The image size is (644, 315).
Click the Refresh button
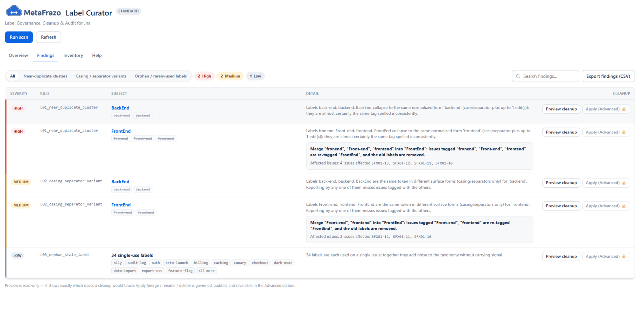pos(49,37)
